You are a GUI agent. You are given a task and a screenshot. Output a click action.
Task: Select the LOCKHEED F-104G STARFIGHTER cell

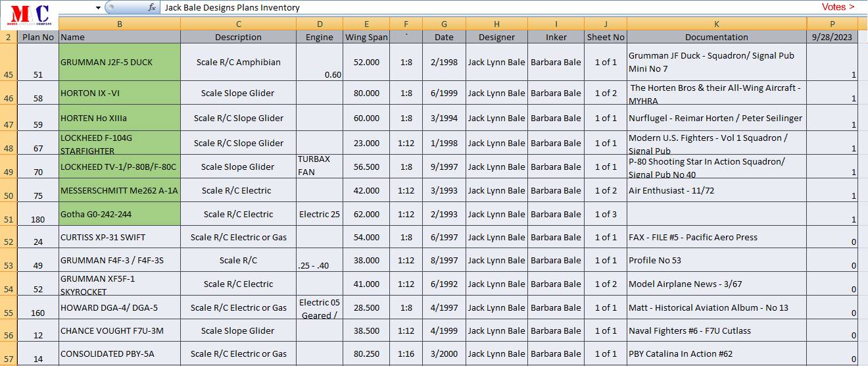pos(120,143)
